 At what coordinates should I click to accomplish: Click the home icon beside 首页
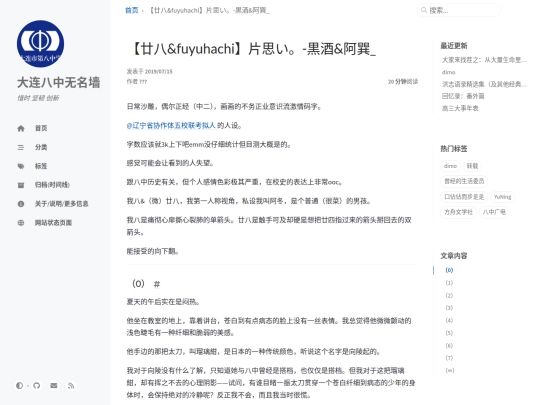(x=21, y=128)
